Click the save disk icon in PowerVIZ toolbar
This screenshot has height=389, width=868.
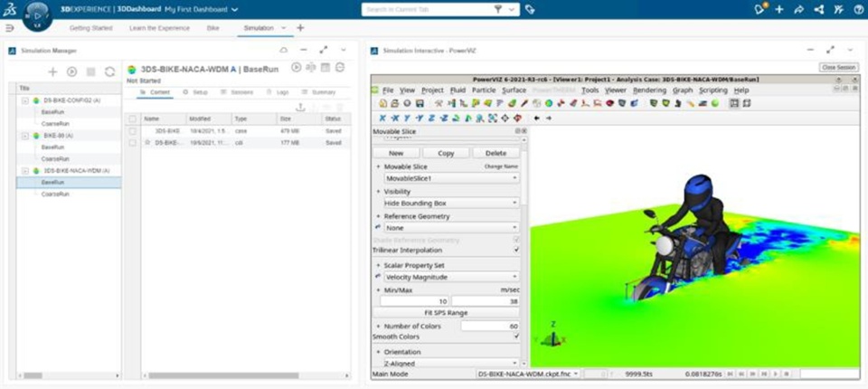(420, 103)
